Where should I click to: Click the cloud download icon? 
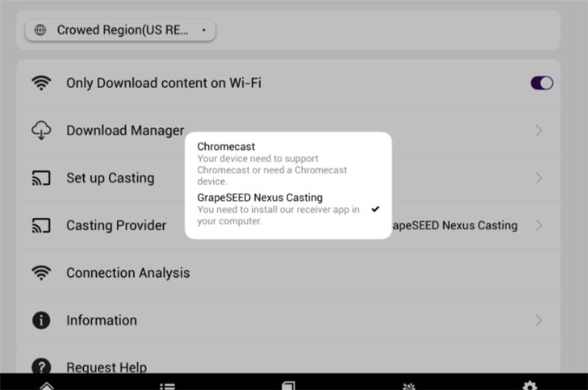tap(41, 131)
